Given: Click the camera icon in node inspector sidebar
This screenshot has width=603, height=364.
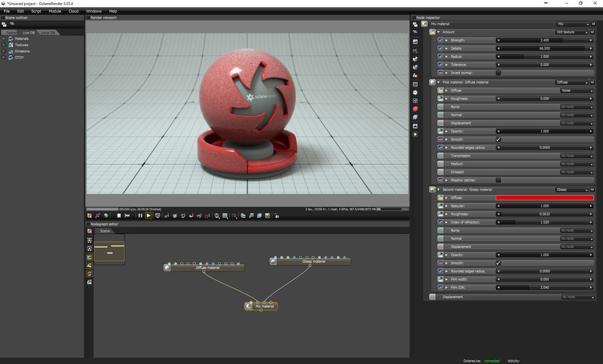Looking at the screenshot, I should pyautogui.click(x=415, y=43).
